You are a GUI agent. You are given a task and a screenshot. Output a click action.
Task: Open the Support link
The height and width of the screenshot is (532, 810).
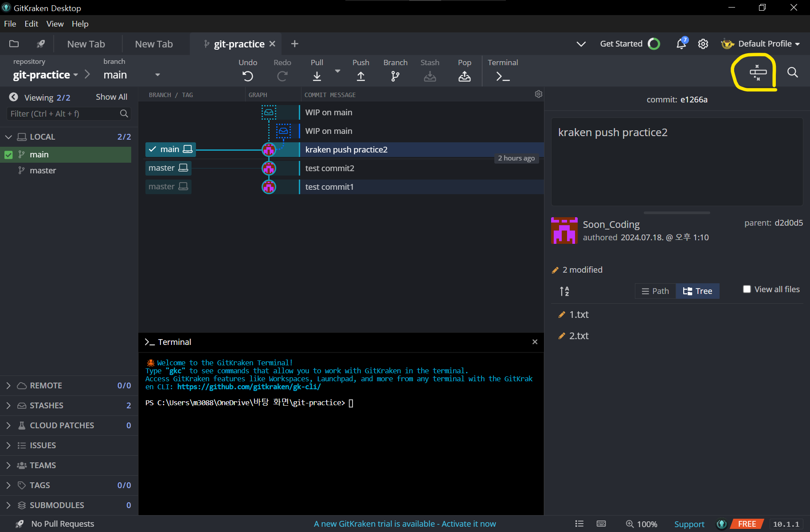(689, 524)
